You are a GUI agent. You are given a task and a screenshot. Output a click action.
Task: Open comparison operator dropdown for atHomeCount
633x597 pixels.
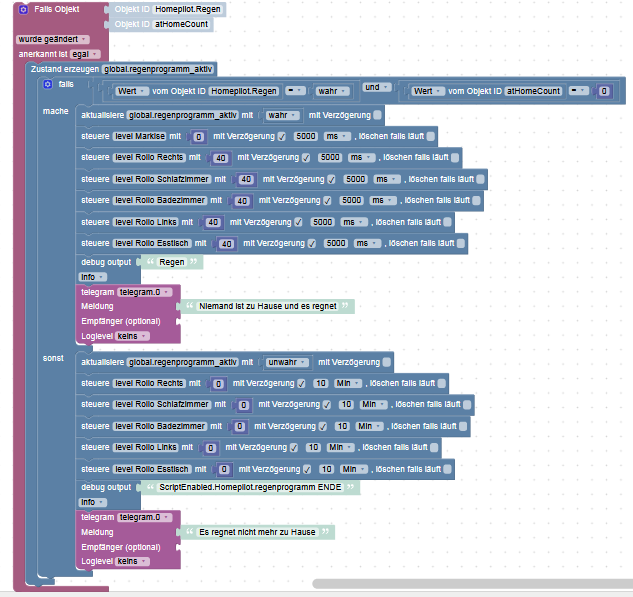pos(579,91)
